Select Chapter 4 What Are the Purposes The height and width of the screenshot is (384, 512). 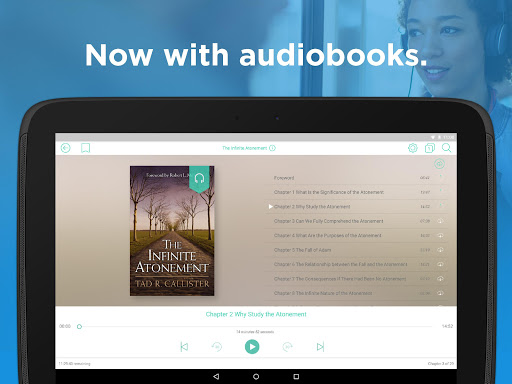tap(356, 235)
